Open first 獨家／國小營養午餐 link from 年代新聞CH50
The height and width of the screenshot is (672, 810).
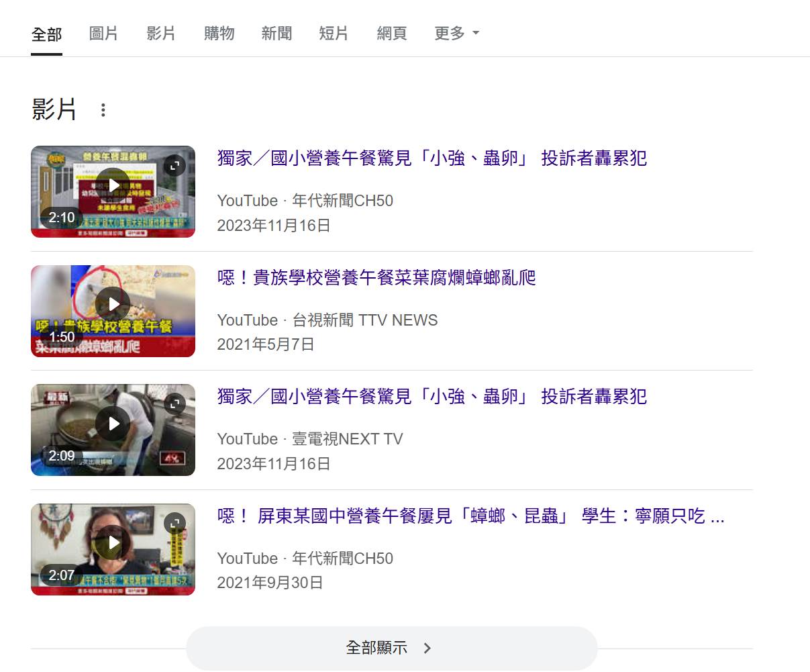pyautogui.click(x=432, y=158)
